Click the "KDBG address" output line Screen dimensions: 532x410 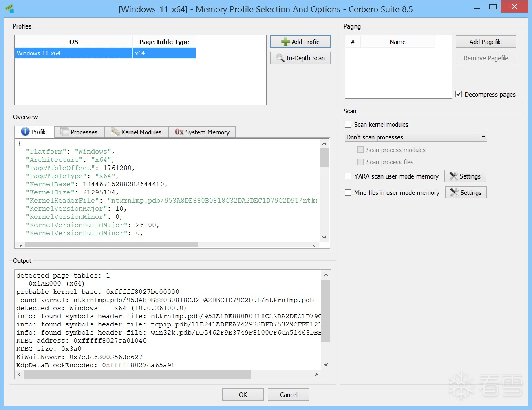pyautogui.click(x=82, y=341)
